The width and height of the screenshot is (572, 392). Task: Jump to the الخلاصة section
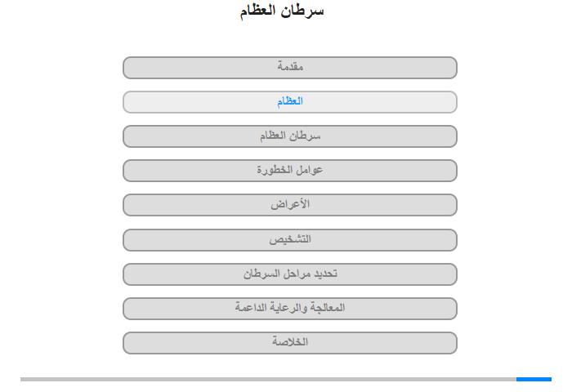[x=290, y=343]
